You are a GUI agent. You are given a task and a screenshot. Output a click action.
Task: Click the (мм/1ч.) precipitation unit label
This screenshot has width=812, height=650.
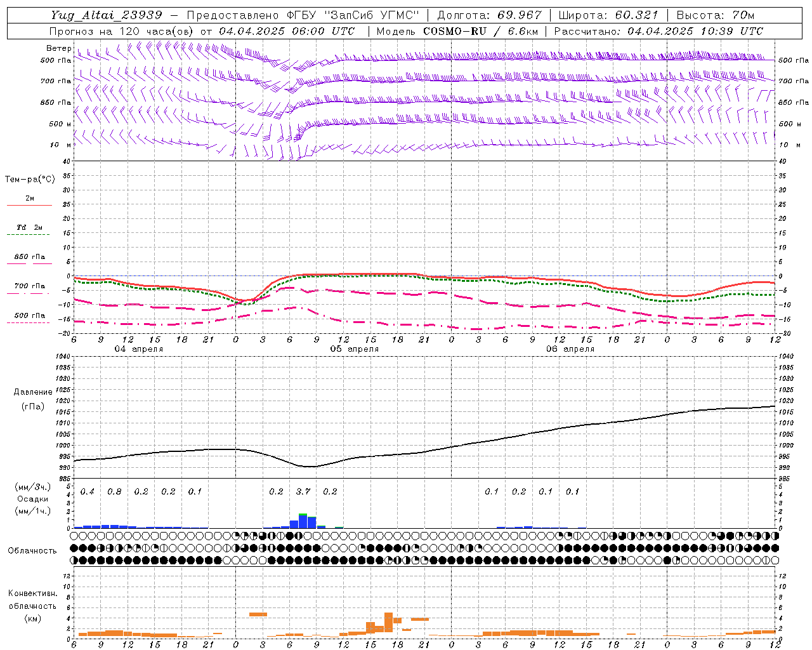(x=32, y=510)
